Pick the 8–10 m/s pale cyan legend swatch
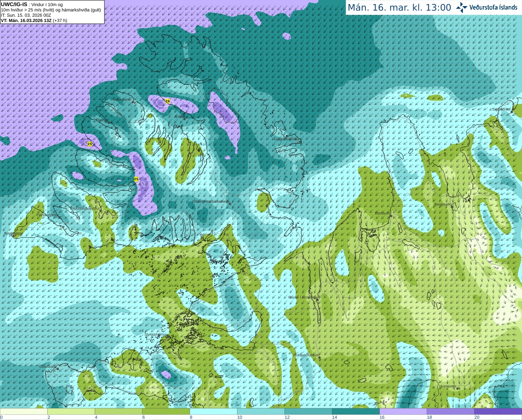The width and height of the screenshot is (522, 420). click(x=213, y=411)
